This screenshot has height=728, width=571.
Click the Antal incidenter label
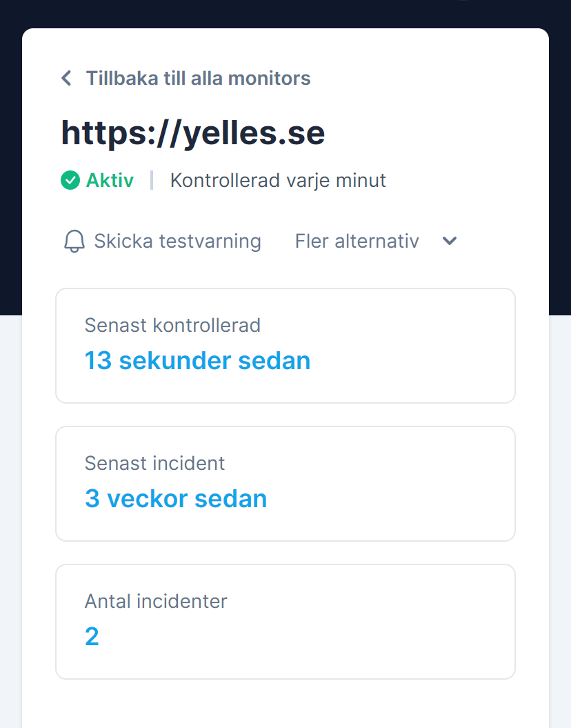pyautogui.click(x=156, y=601)
